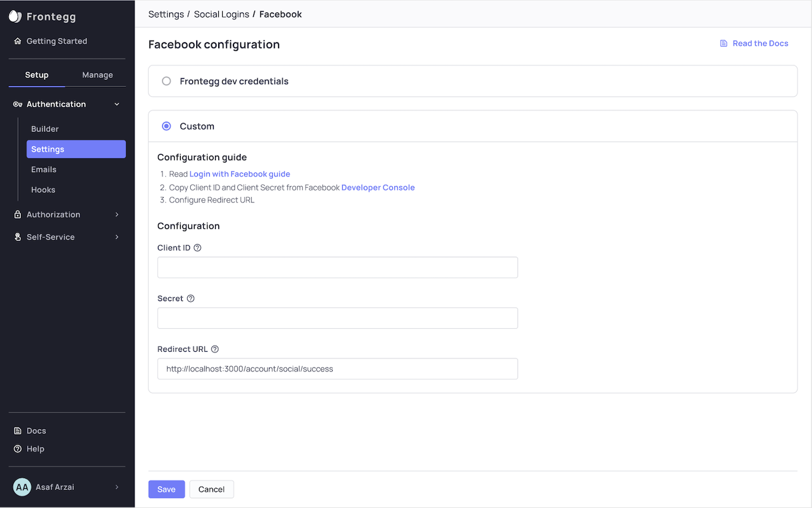Viewport: 812px width, 508px height.
Task: Expand the Authorization section chevron
Action: [x=117, y=214]
